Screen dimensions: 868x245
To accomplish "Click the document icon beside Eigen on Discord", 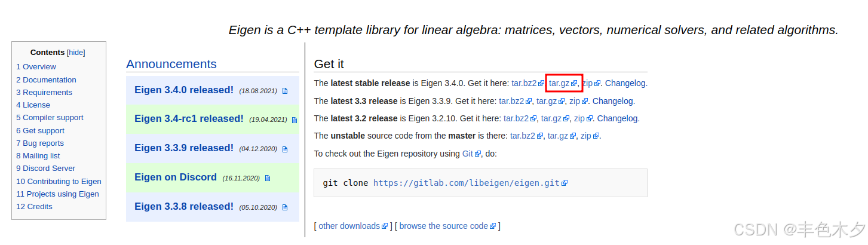I will click(x=268, y=178).
